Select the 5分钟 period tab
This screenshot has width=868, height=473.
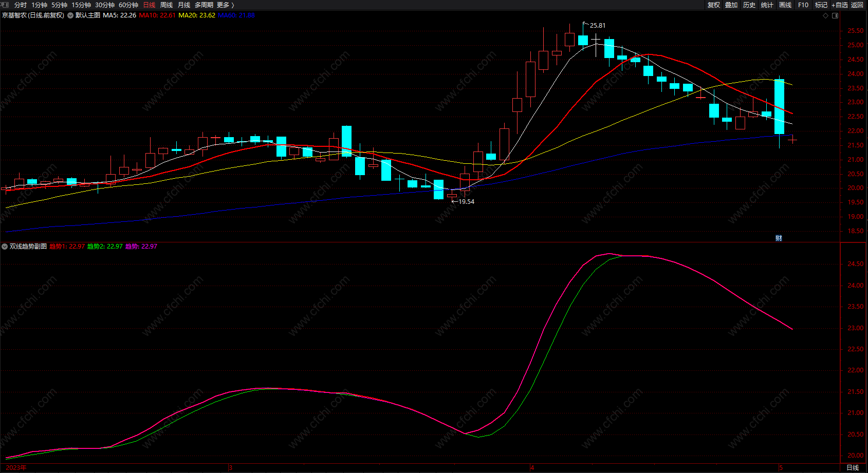point(59,5)
